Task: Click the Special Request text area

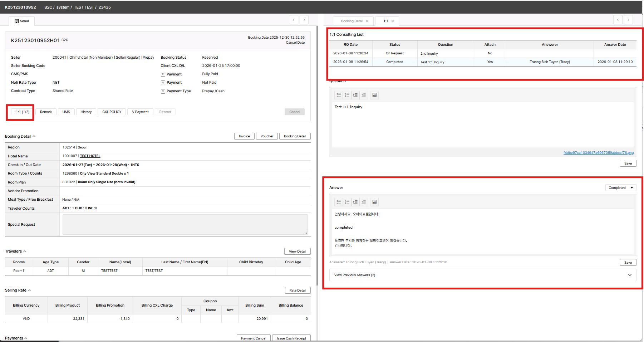Action: (185, 224)
